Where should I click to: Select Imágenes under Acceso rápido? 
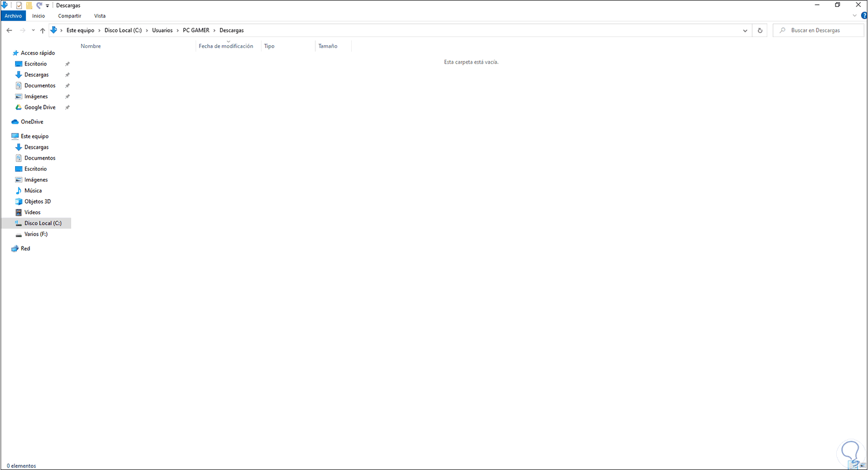tap(36, 97)
